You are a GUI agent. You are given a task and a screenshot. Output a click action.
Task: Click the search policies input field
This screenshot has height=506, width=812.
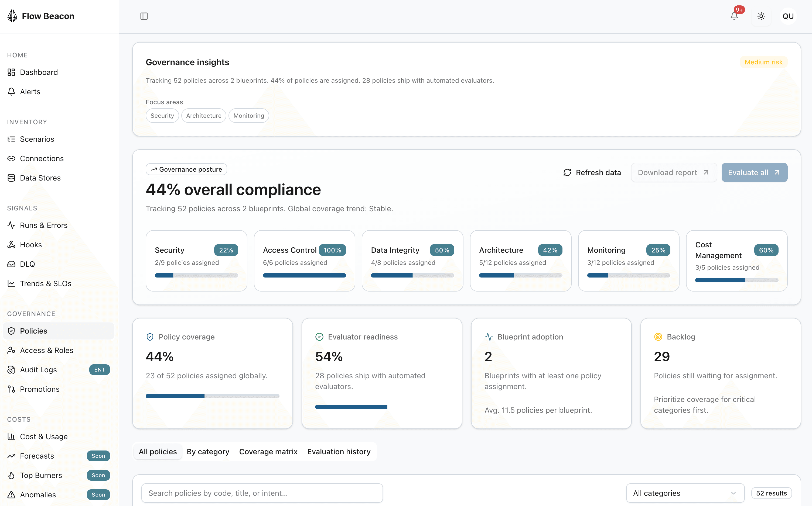[262, 493]
